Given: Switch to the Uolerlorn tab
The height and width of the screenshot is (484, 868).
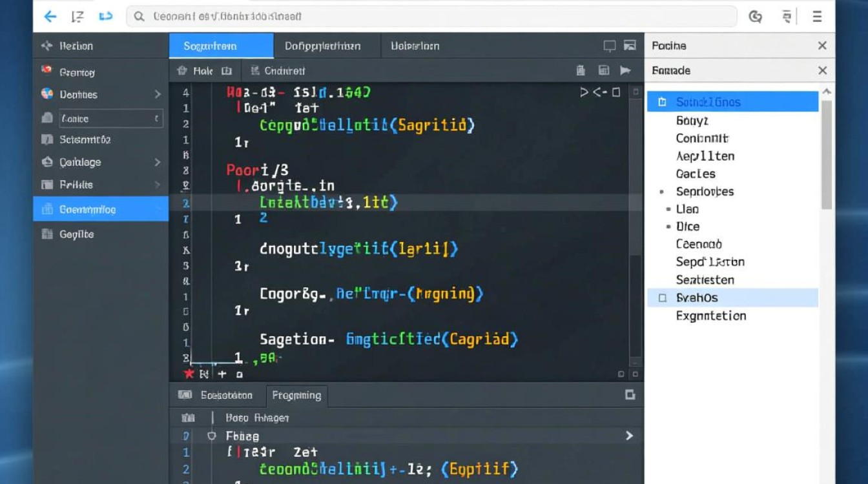Looking at the screenshot, I should pos(415,46).
